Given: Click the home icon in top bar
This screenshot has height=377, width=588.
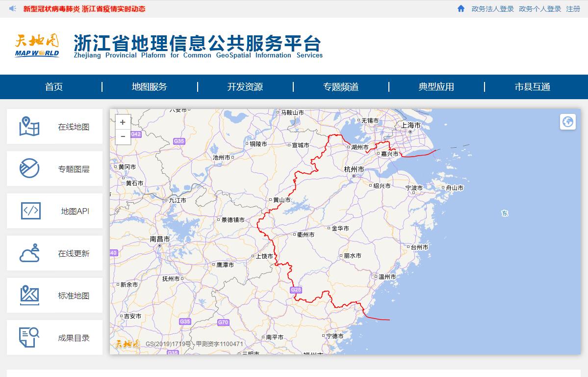Looking at the screenshot, I should click(461, 9).
